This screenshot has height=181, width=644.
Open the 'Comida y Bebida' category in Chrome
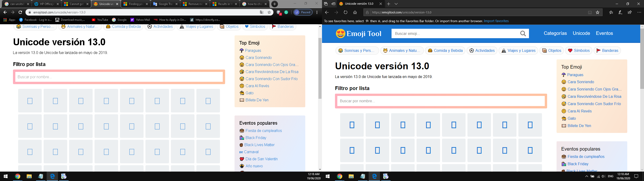(123, 27)
